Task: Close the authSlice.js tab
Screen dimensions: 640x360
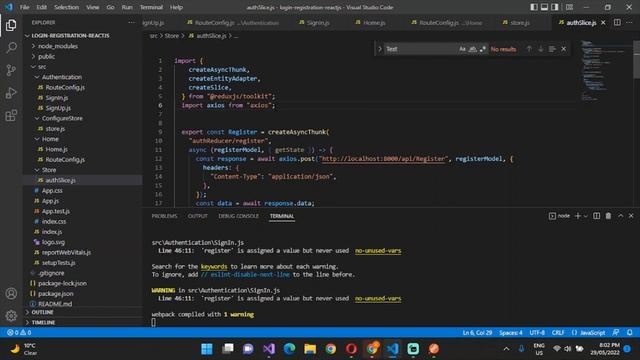Action: click(603, 22)
